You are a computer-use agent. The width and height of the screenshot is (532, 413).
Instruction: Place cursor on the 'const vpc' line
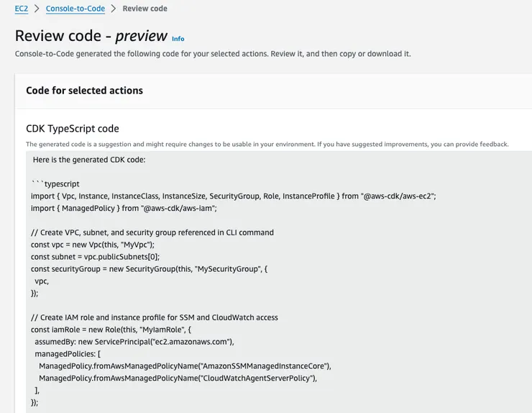[93, 245]
